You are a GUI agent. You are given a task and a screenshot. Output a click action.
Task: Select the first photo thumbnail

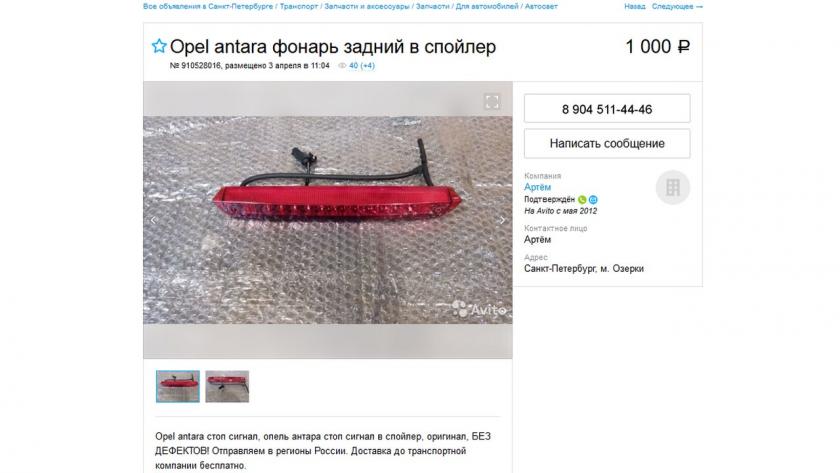click(x=178, y=386)
